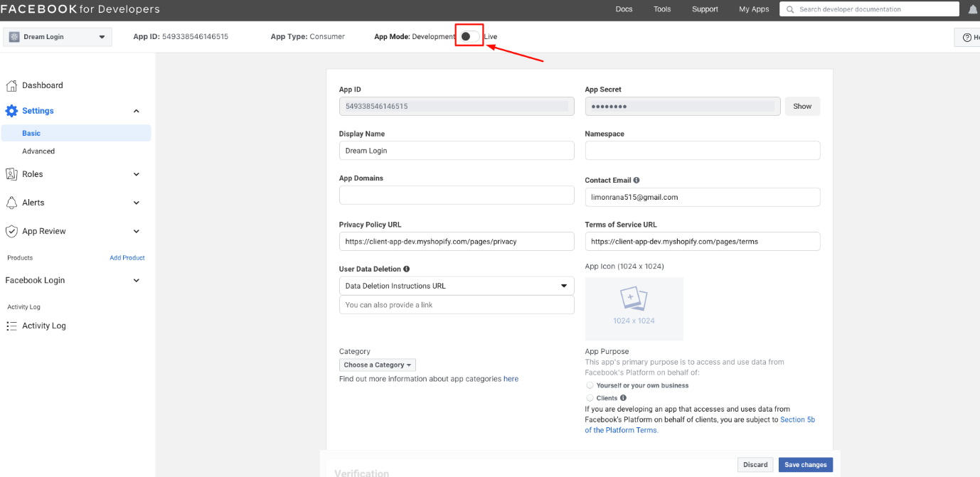Image resolution: width=980 pixels, height=477 pixels.
Task: Expand the Facebook Login section
Action: point(137,280)
